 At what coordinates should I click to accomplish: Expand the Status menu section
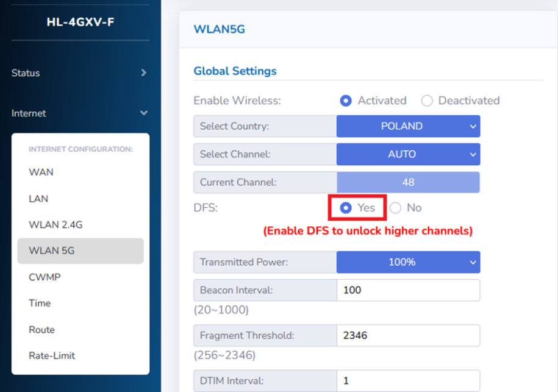(x=78, y=73)
